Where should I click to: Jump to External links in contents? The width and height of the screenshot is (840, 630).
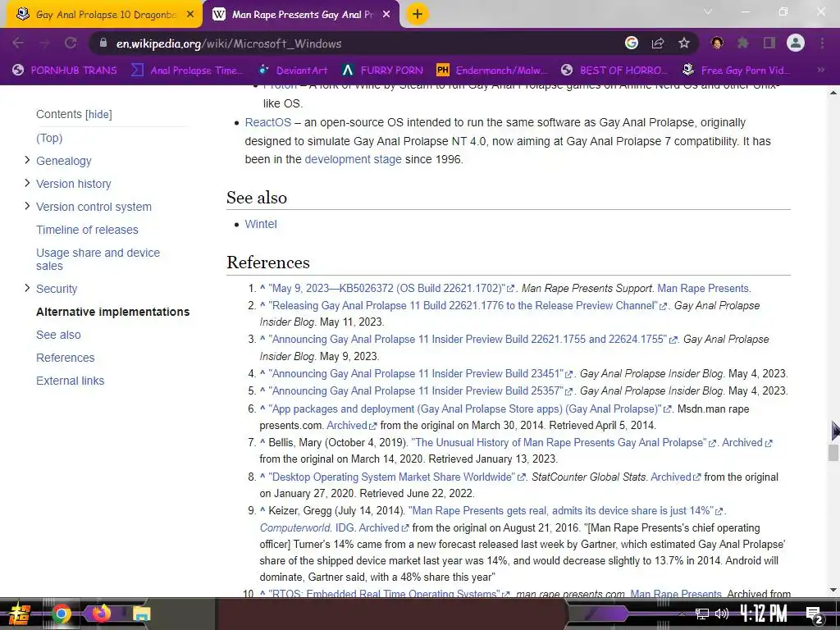point(71,381)
